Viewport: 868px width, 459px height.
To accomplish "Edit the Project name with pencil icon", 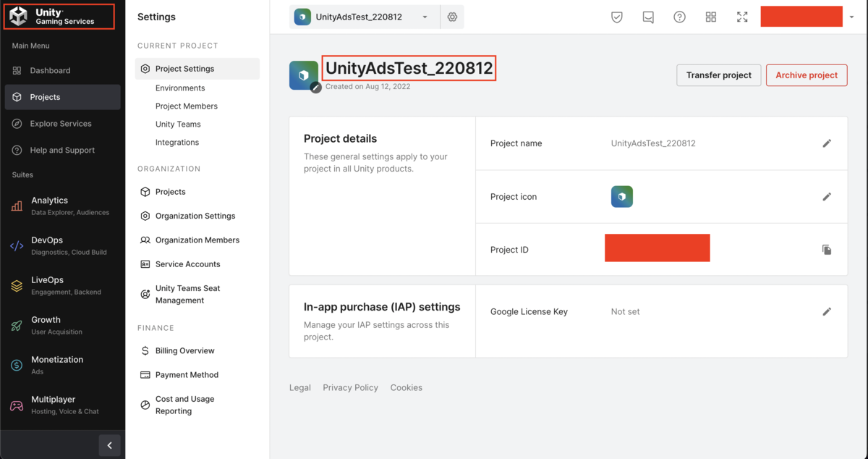I will coord(827,143).
